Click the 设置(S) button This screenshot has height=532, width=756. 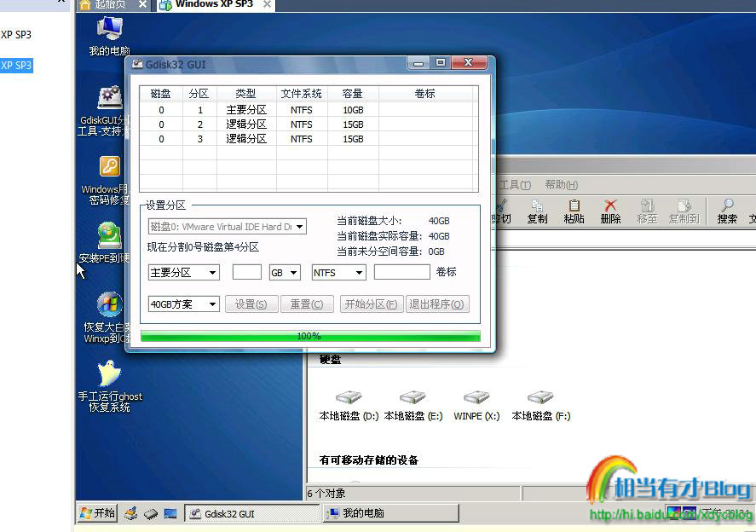(x=251, y=304)
